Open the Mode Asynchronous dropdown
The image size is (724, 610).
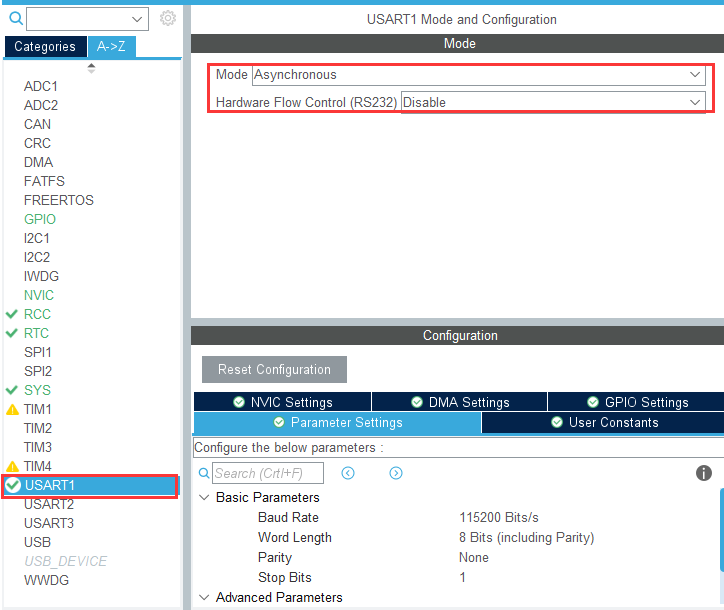coord(695,74)
